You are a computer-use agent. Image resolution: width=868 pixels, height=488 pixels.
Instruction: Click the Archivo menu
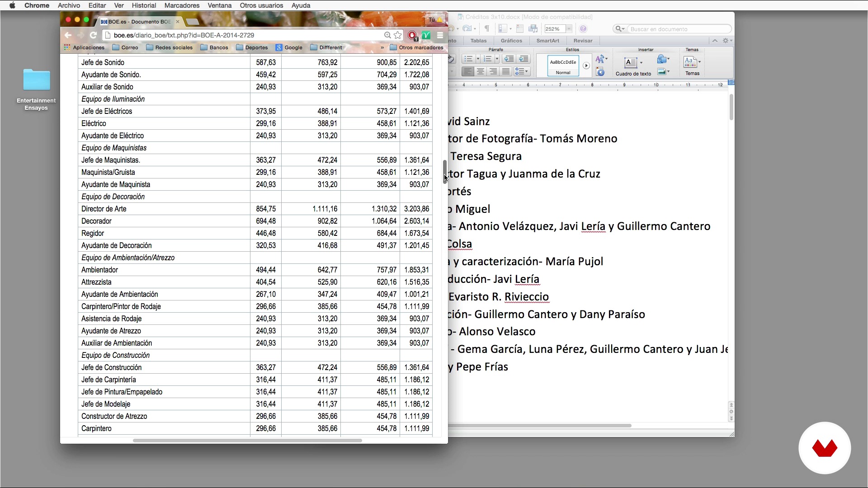click(69, 5)
